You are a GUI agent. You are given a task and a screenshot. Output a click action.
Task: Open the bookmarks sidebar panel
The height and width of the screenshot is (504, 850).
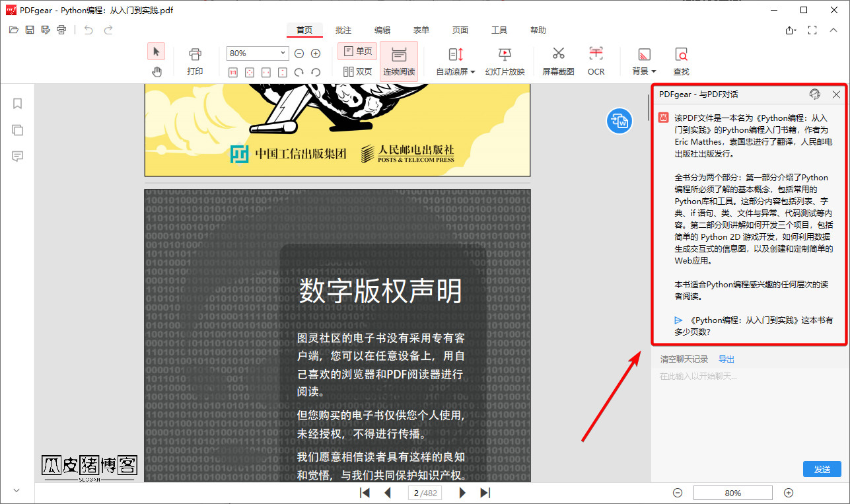18,104
